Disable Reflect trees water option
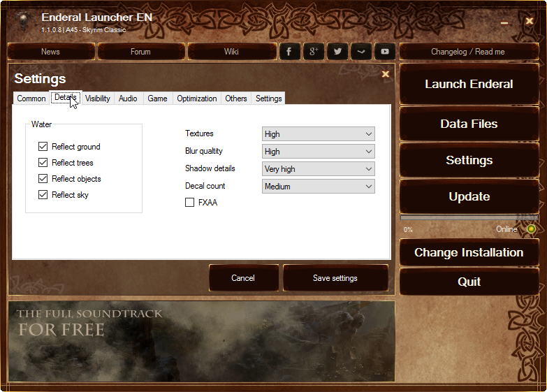This screenshot has width=547, height=392. tap(43, 163)
